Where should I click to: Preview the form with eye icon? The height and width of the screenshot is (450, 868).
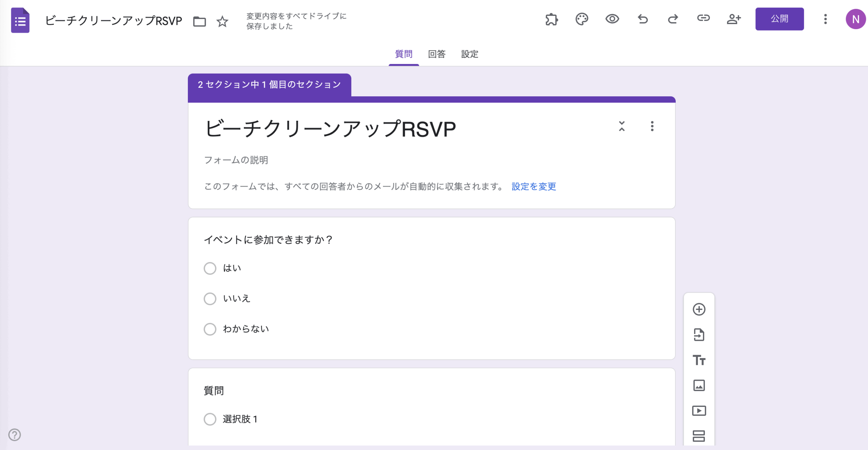click(x=612, y=19)
